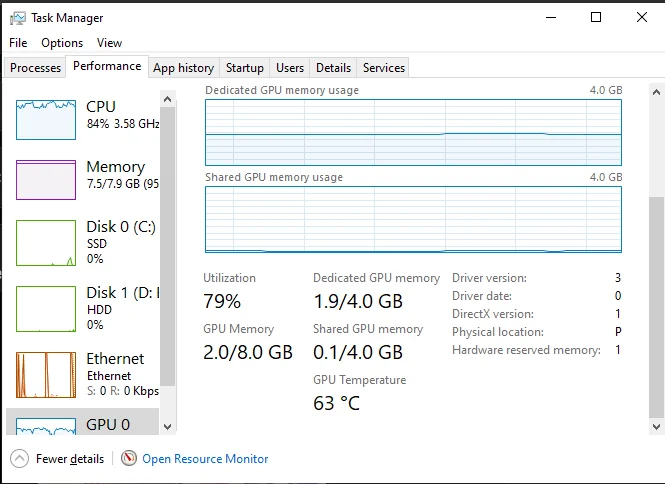Click the Shared GPU memory usage graph
Viewport: 665px width, 484px height.
tap(414, 219)
